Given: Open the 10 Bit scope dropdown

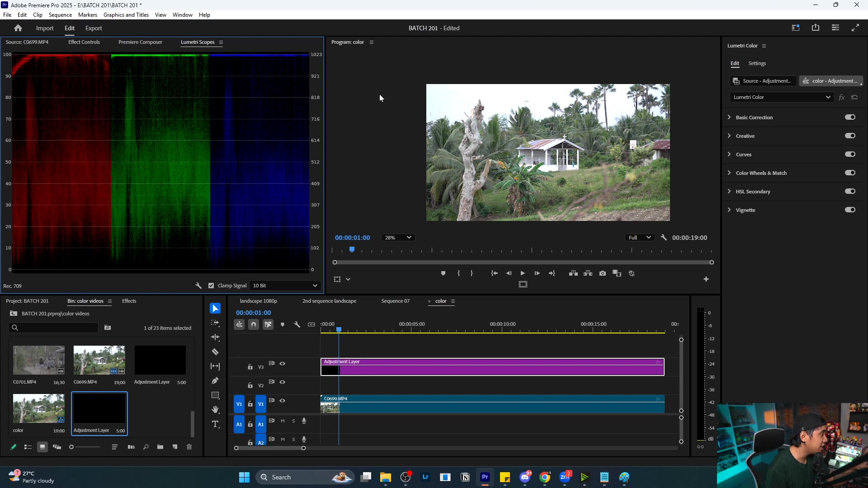Looking at the screenshot, I should (285, 286).
